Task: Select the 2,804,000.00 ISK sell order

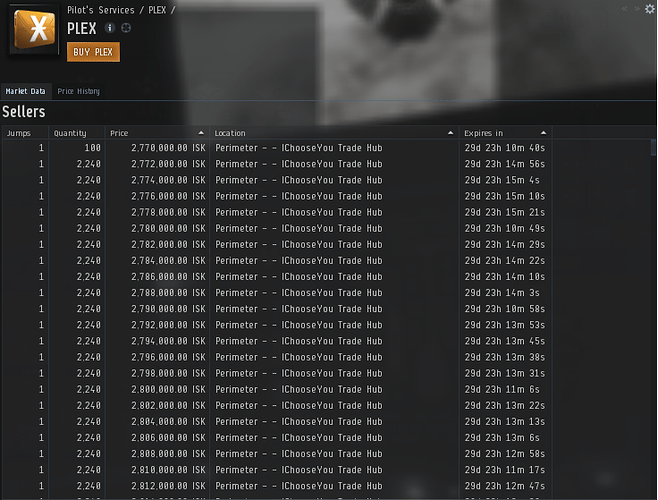Action: (326, 421)
